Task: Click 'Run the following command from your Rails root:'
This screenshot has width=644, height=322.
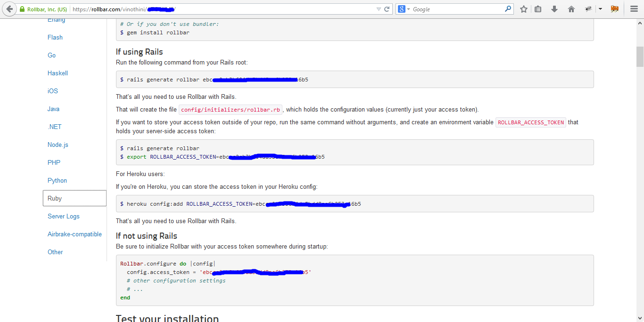Action: pyautogui.click(x=182, y=63)
